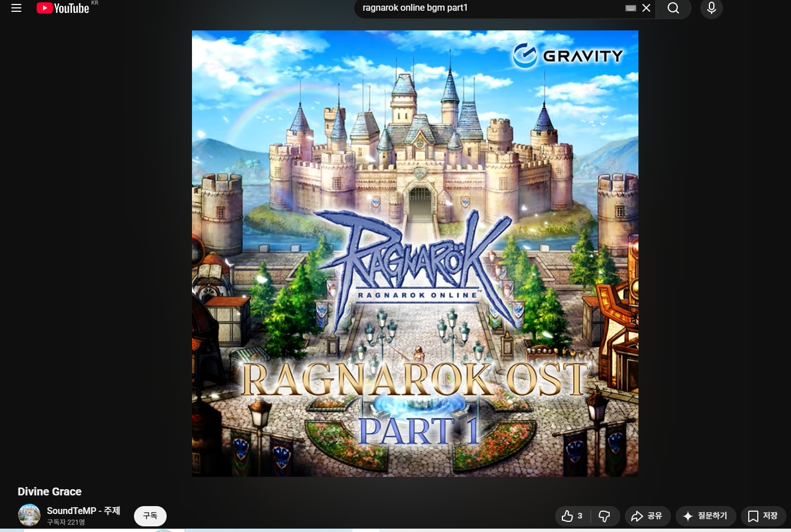This screenshot has height=532, width=791.
Task: Open the 질문하기 ask feature
Action: (705, 516)
